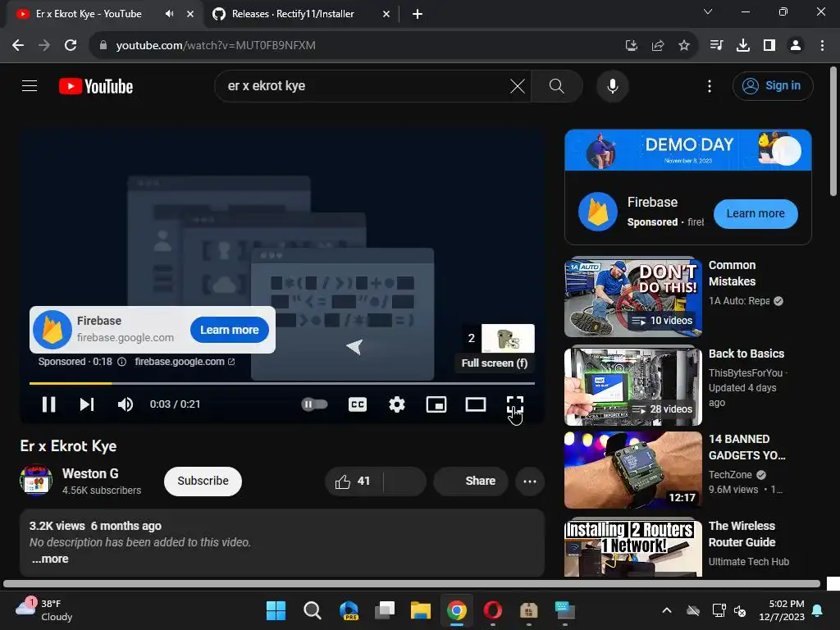Open The Wireless Router Guide title
The width and height of the screenshot is (840, 630).
tap(742, 534)
